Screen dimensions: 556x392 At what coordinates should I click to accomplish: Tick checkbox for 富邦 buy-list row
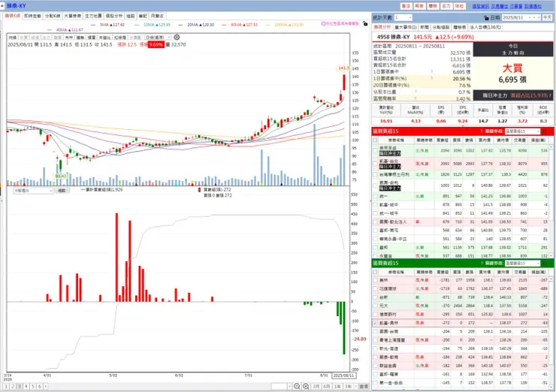[x=375, y=247]
